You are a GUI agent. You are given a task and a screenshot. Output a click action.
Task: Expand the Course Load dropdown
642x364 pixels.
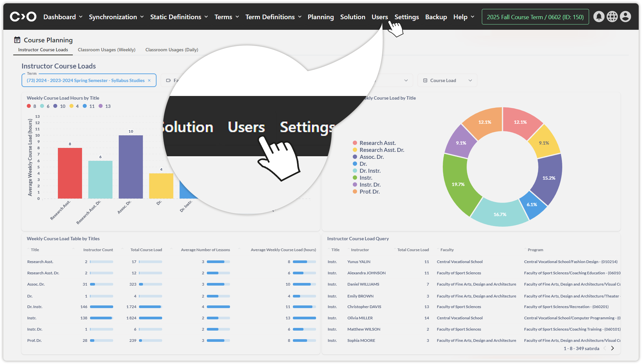point(447,80)
